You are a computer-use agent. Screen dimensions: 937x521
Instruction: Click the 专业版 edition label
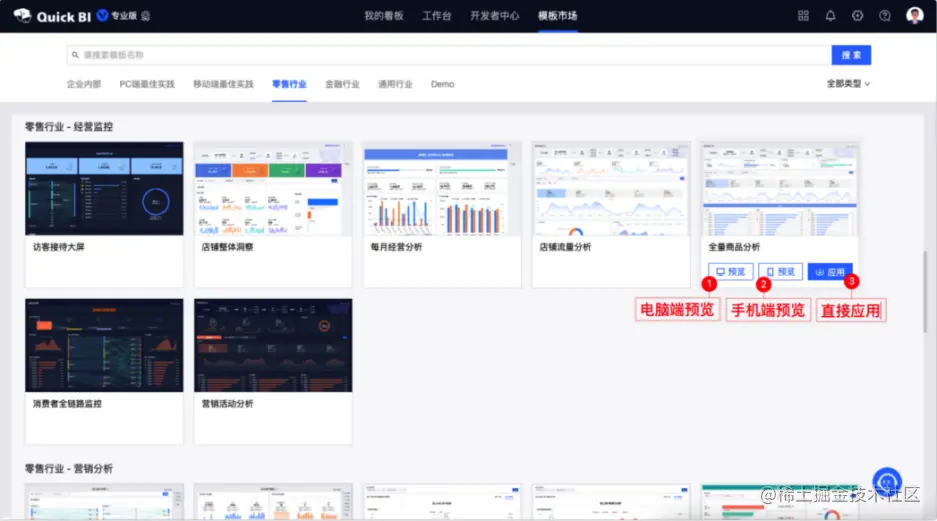click(124, 16)
